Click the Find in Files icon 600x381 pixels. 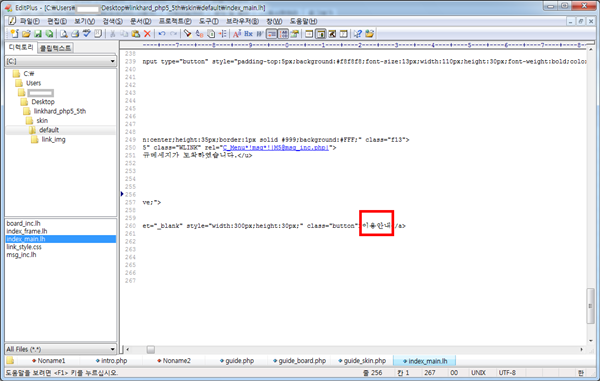point(211,34)
